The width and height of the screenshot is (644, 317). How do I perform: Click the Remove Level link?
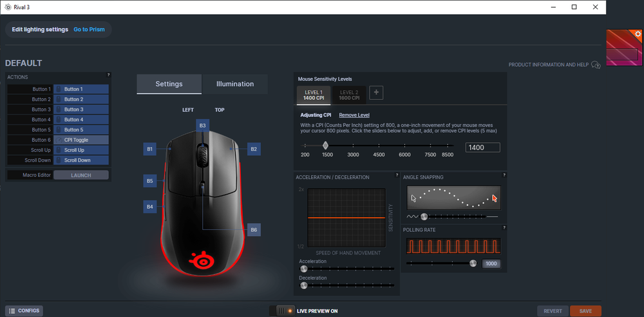coord(354,115)
